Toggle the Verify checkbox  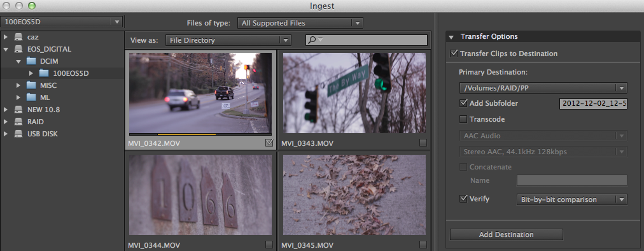tap(463, 199)
